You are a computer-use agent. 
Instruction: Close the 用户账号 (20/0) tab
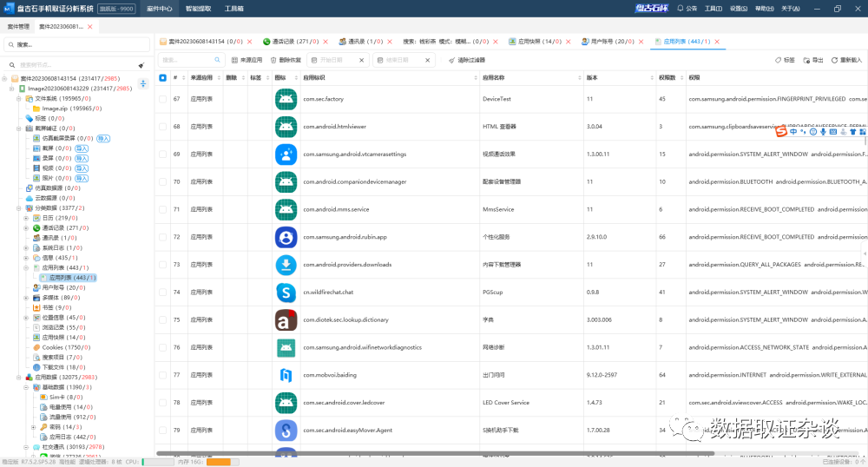pyautogui.click(x=641, y=42)
